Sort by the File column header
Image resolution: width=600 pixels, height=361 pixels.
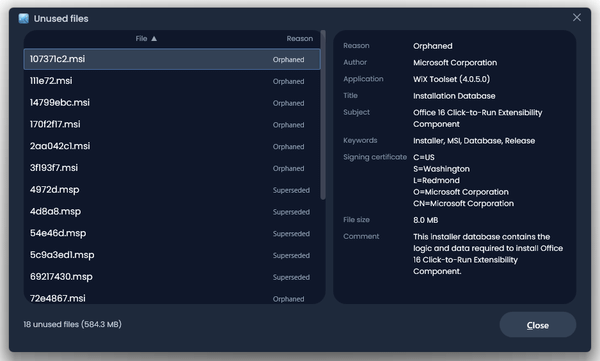click(146, 39)
